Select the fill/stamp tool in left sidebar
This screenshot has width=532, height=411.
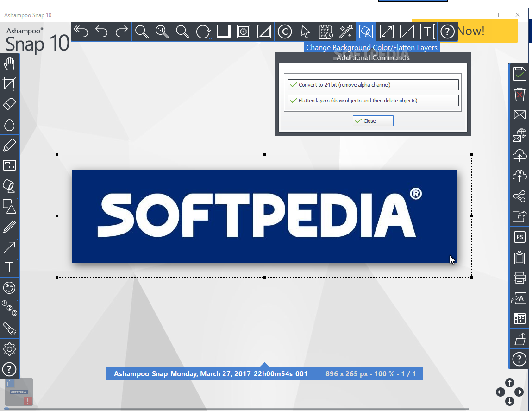pyautogui.click(x=9, y=186)
